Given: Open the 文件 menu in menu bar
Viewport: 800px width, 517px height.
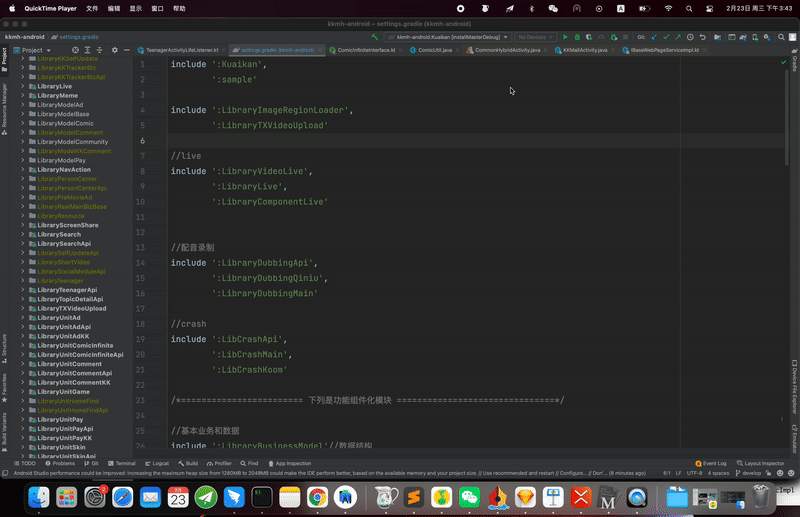Looking at the screenshot, I should (92, 8).
